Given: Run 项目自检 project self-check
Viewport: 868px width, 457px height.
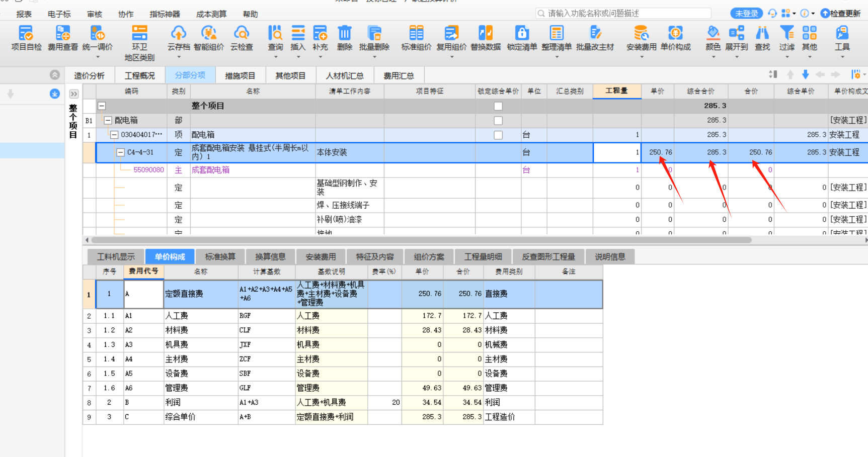Looking at the screenshot, I should [26, 39].
